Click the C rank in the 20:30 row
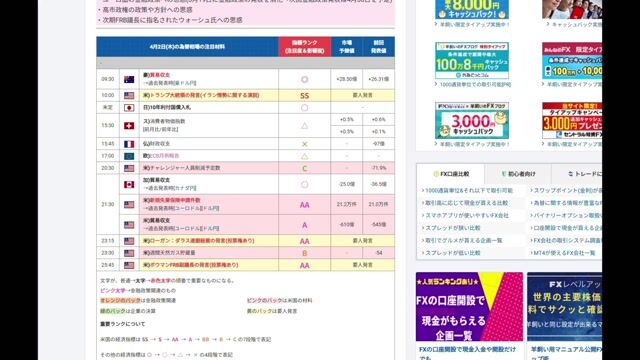640x360 pixels. 304,168
